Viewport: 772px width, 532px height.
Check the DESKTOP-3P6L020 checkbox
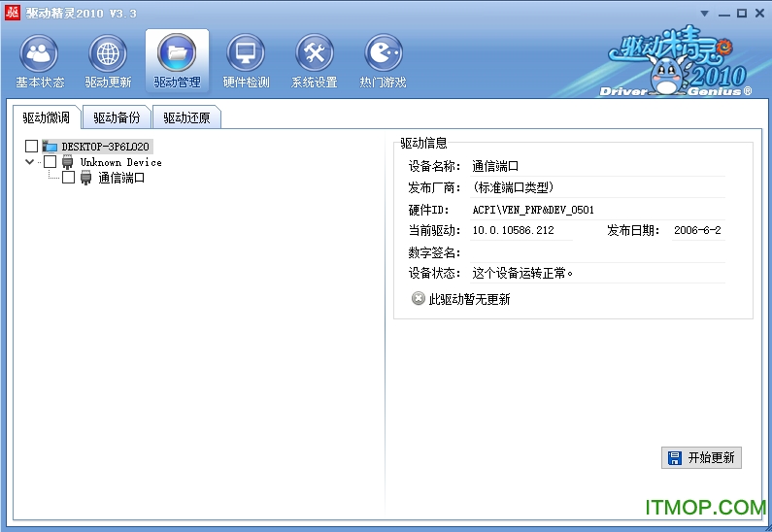tap(31, 147)
